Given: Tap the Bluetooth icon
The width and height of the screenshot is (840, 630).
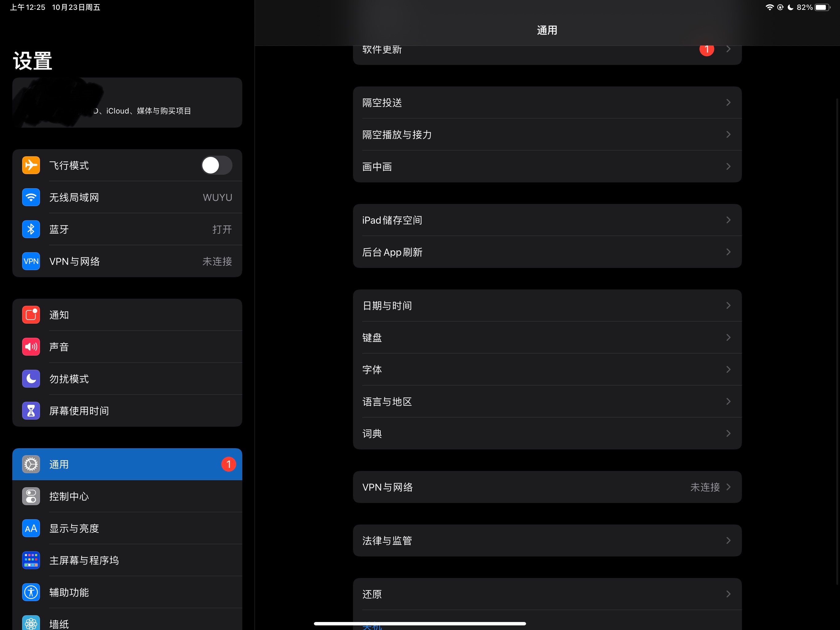Looking at the screenshot, I should [31, 229].
